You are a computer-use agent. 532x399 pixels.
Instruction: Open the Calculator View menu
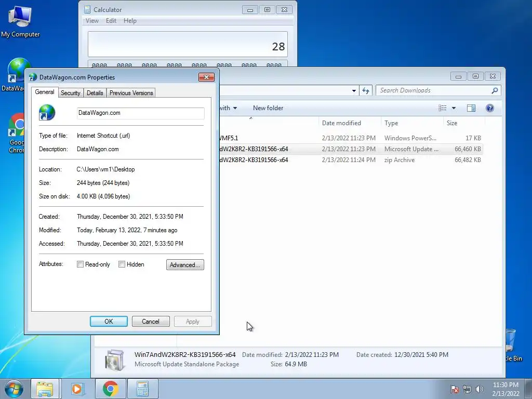pyautogui.click(x=92, y=21)
